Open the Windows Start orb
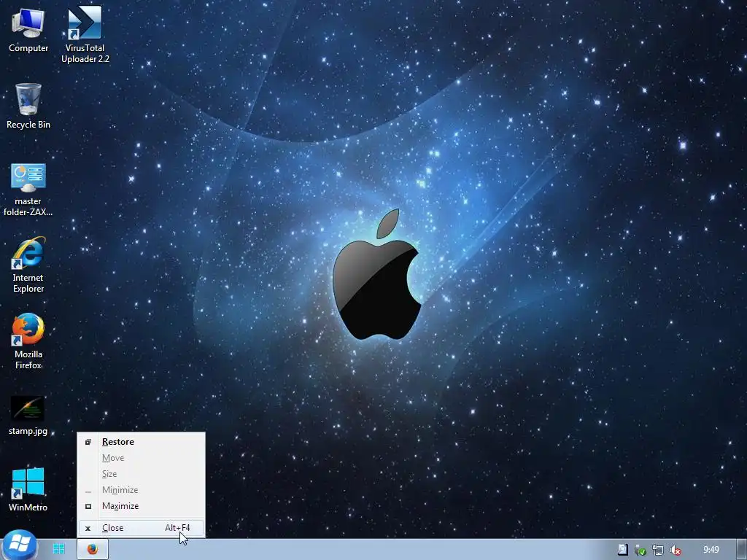747x560 pixels. (x=19, y=545)
